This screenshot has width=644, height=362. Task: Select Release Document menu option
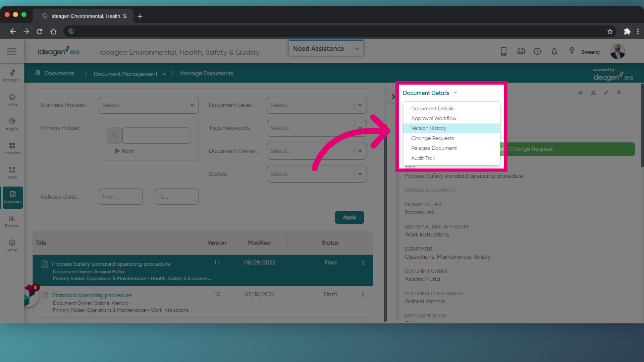tap(451, 148)
